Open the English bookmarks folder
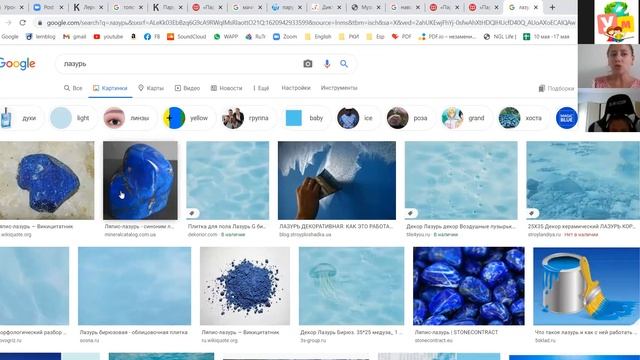 point(318,37)
